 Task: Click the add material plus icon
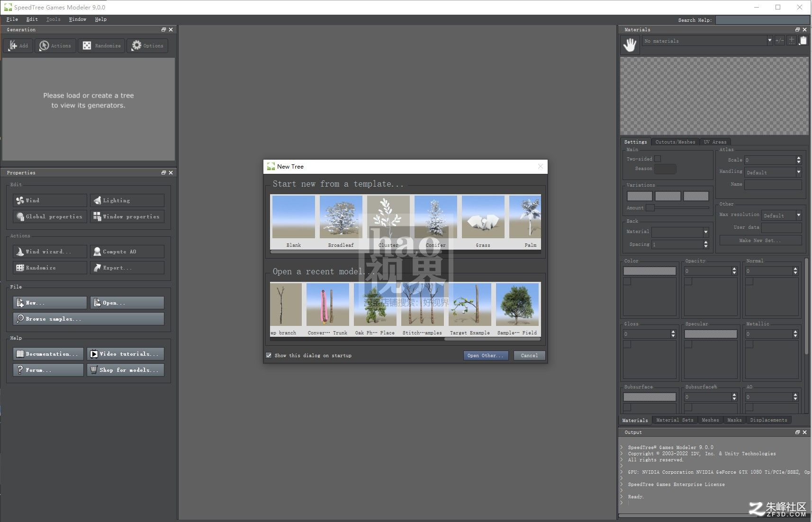click(791, 41)
